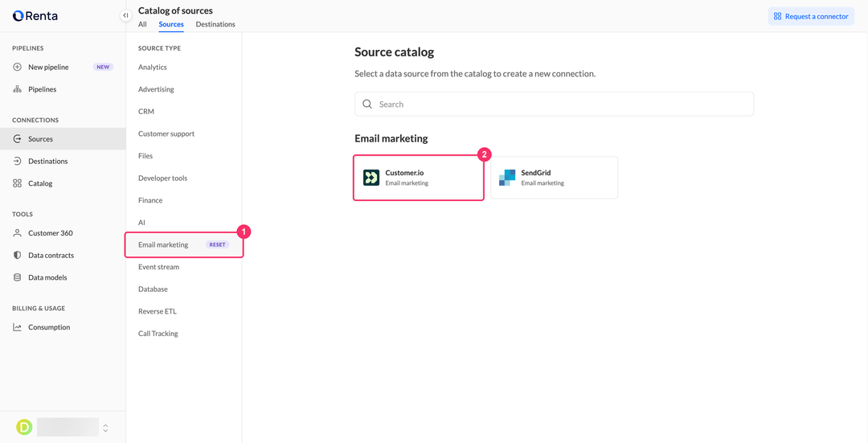Click the Data contracts shield icon
This screenshot has width=868, height=443.
(x=17, y=256)
